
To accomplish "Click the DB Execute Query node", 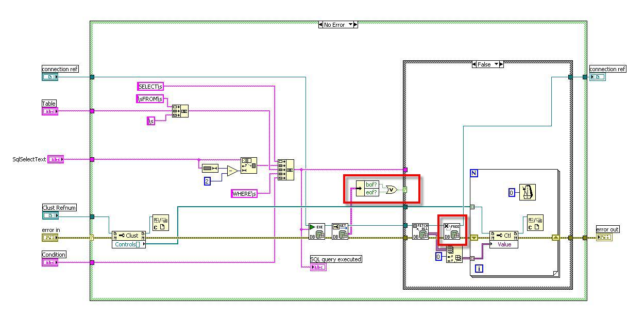I will [316, 231].
